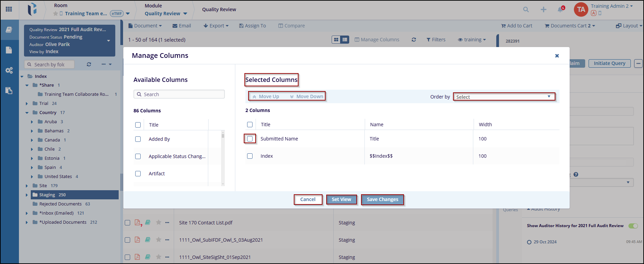Open the settings gears icon in sidebar
Viewport: 644px width, 264px height.
pyautogui.click(x=9, y=70)
